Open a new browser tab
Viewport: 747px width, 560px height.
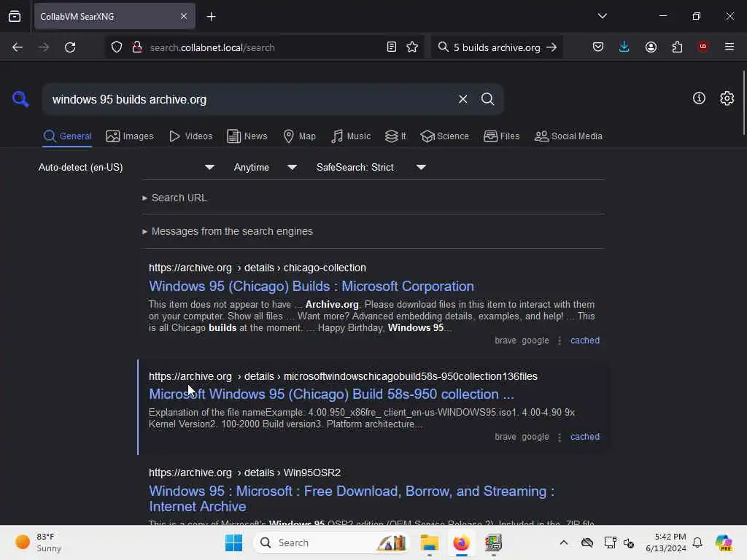[x=211, y=17]
